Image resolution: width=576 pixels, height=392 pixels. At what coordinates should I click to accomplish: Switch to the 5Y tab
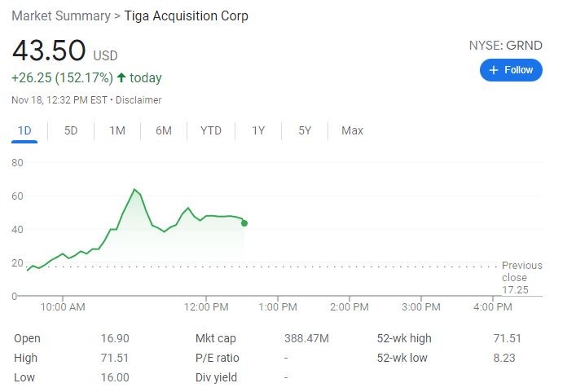[x=305, y=130]
